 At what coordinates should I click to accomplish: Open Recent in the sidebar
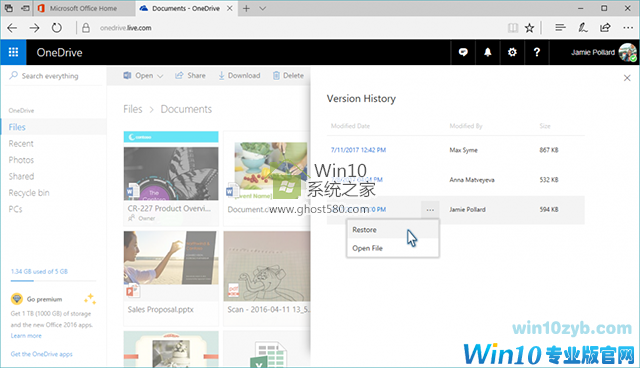click(x=21, y=144)
